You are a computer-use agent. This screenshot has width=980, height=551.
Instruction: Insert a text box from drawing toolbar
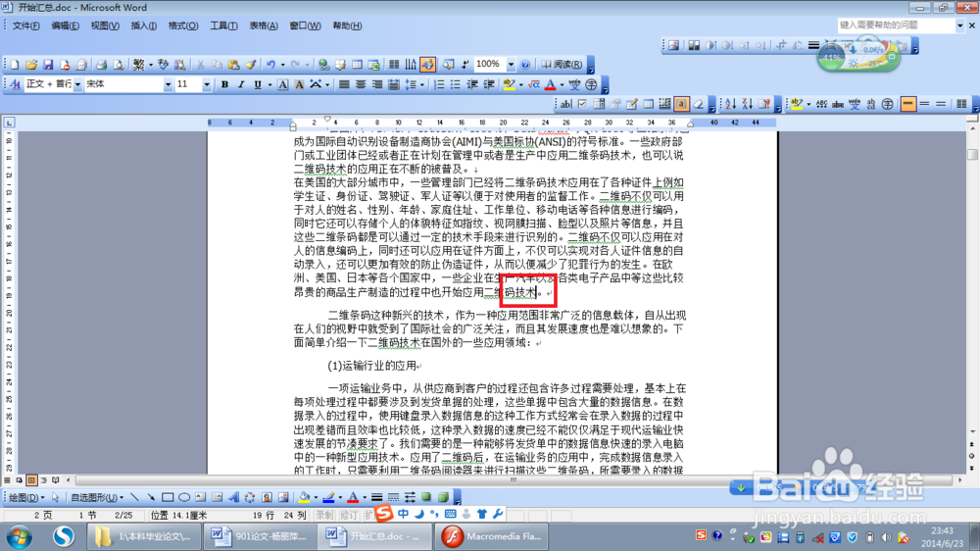tap(201, 497)
